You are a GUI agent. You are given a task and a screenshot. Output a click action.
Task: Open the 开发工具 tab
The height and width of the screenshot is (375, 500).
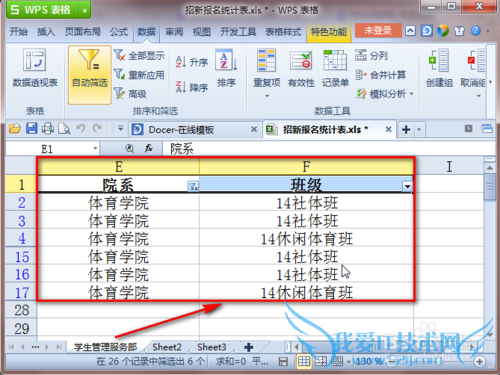(238, 32)
